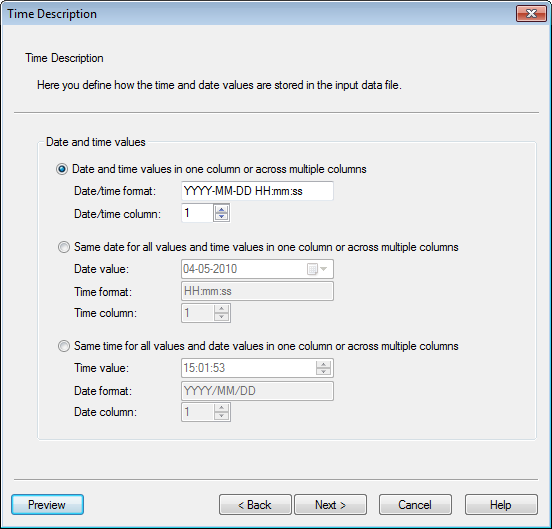
Task: Cancel the Time Description dialog
Action: pyautogui.click(x=415, y=505)
